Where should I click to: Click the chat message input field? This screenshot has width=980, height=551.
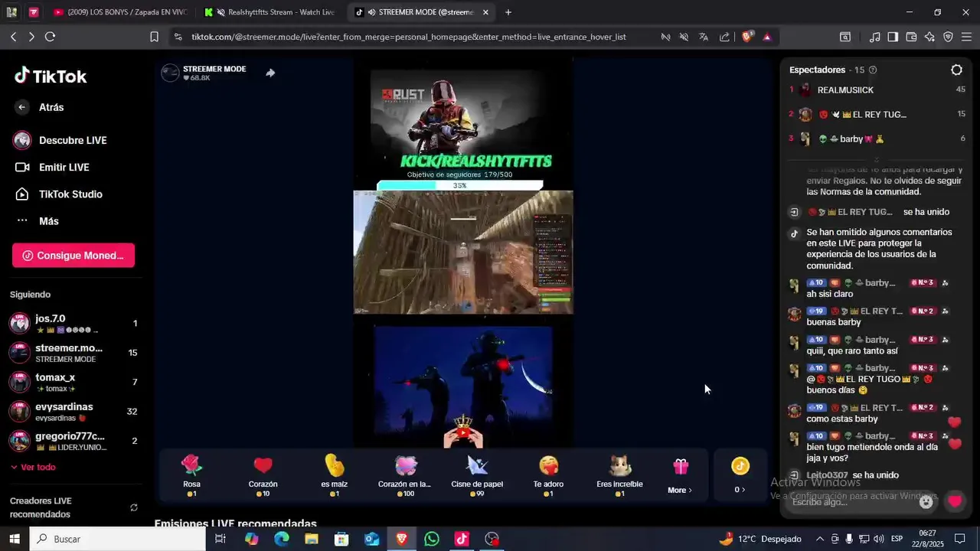tap(851, 502)
